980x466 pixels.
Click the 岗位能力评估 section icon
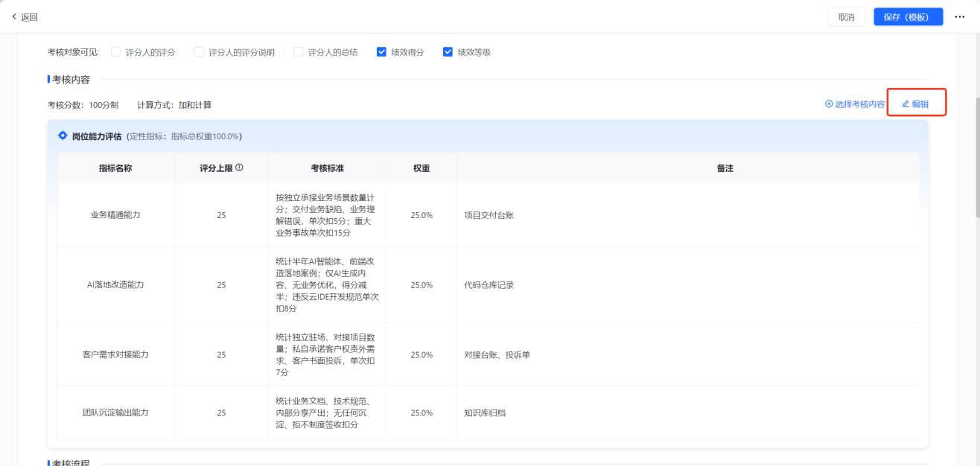[63, 136]
